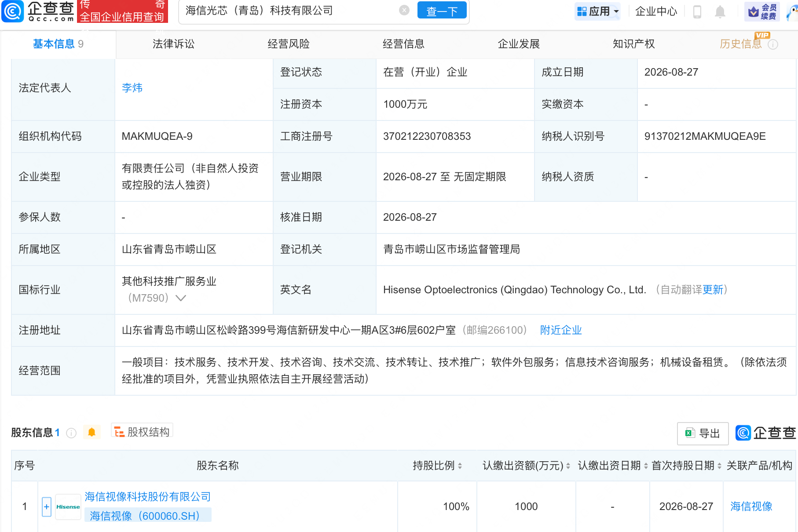Click registration number 370212230708353

pos(427,136)
